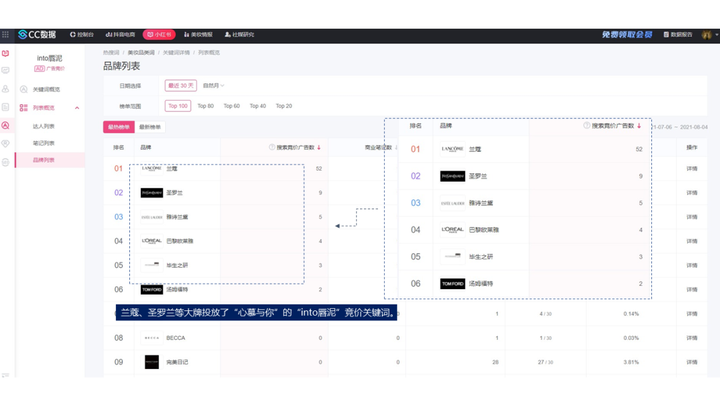Click the document icon in the left rail
The image size is (720, 405).
pos(6,107)
